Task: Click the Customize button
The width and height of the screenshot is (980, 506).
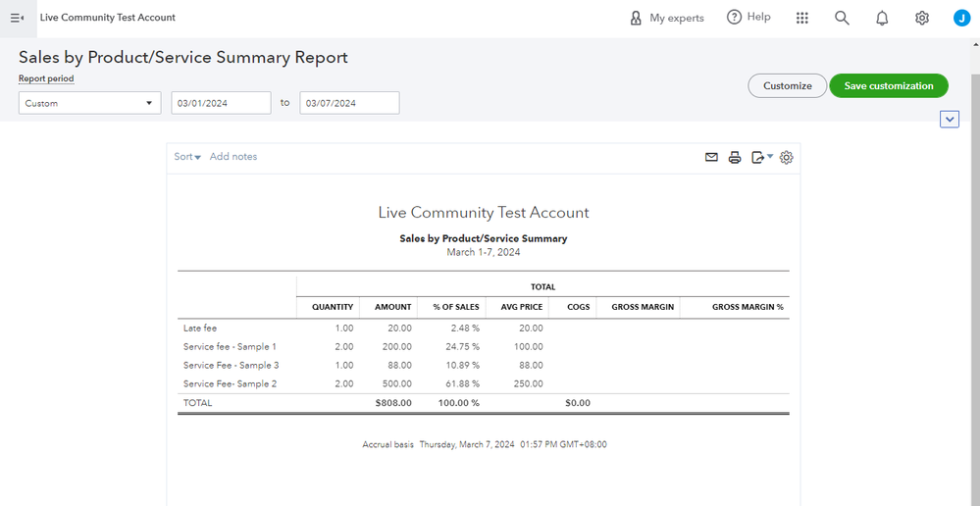Action: 787,86
